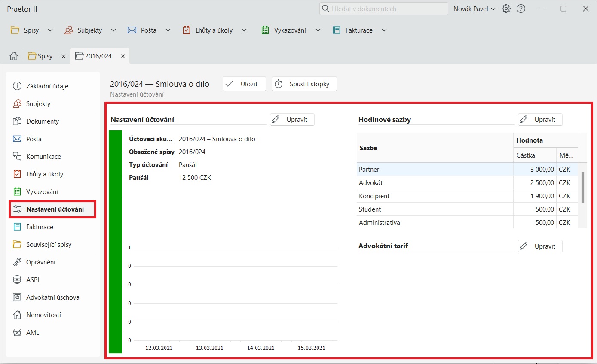Expand the Fakturace menu dropdown arrow
This screenshot has width=597, height=364.
coord(384,30)
